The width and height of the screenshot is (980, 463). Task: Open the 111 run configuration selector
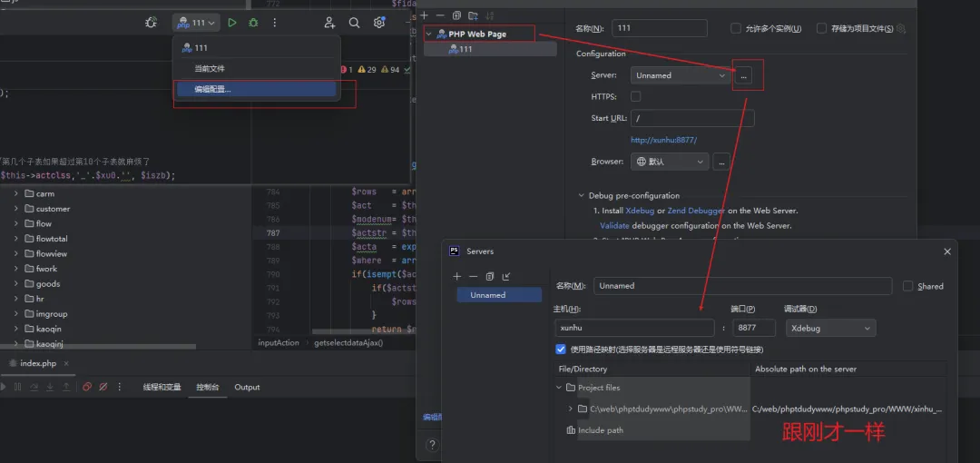point(196,23)
